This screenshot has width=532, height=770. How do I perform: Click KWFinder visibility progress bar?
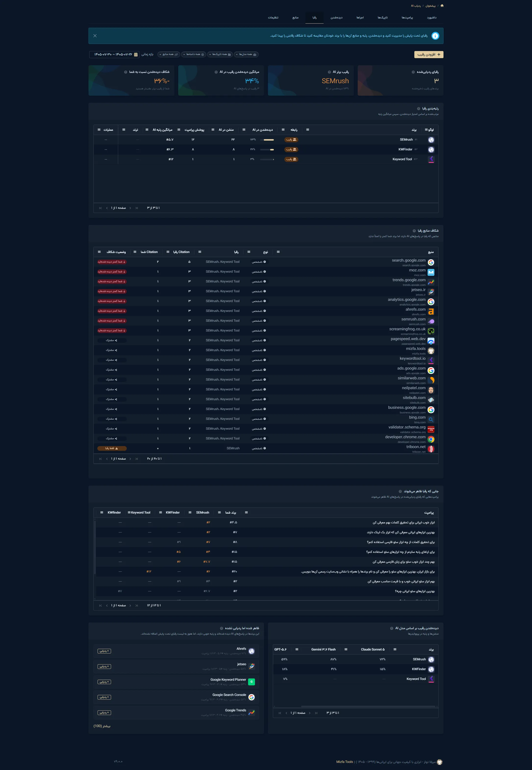pos(267,149)
